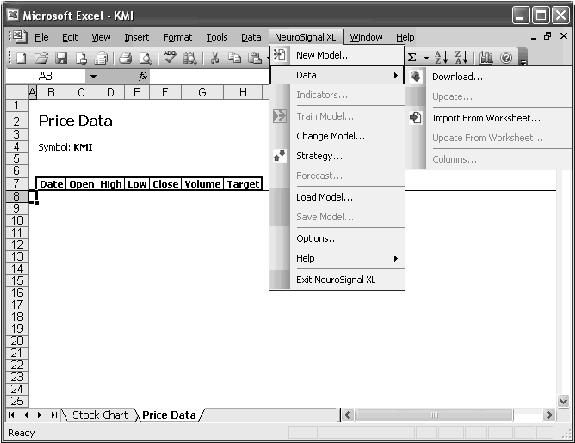Click the Print Preview magnifier icon
This screenshot has height=443, width=575.
pyautogui.click(x=146, y=58)
